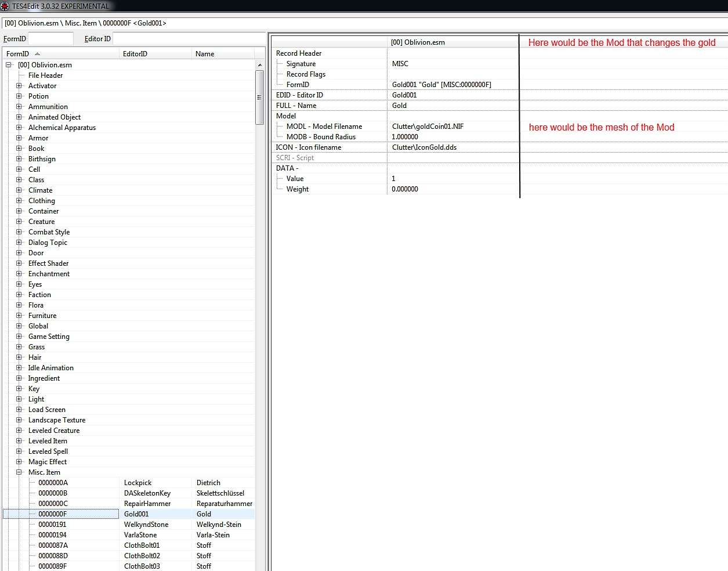This screenshot has width=728, height=571.
Task: Expand the Magic Effect group
Action: click(x=19, y=462)
